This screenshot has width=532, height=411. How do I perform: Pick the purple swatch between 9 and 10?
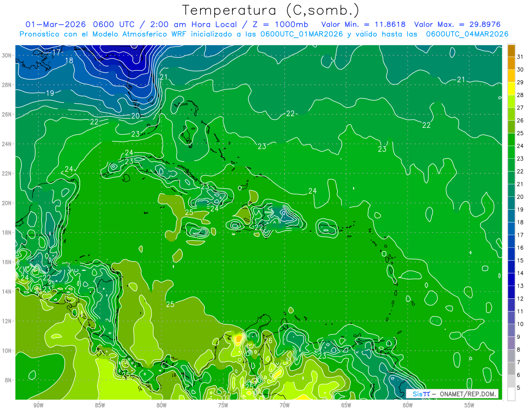(x=511, y=330)
